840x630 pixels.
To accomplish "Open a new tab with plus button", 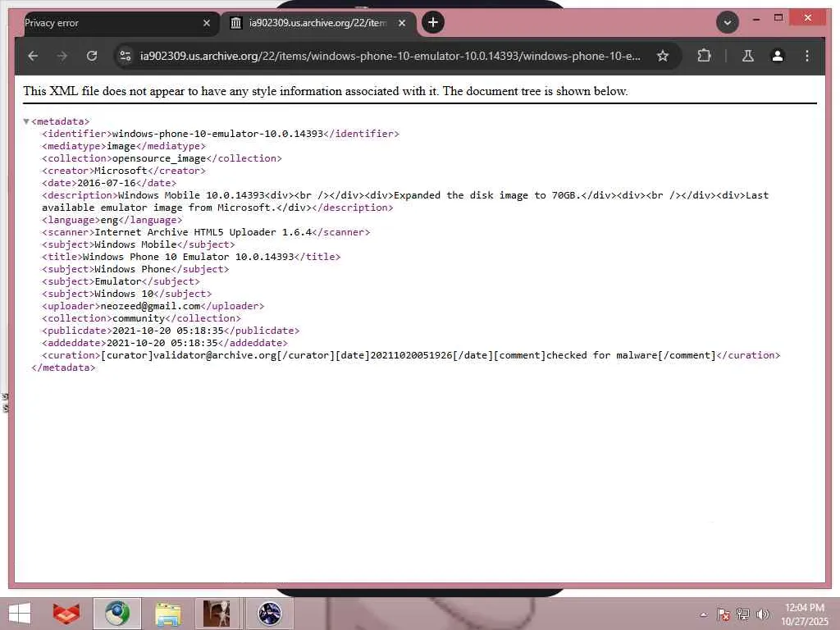I will point(433,22).
